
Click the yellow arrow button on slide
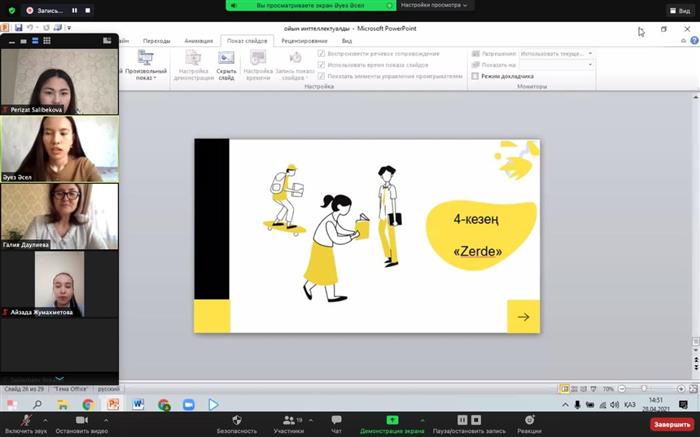(x=523, y=316)
